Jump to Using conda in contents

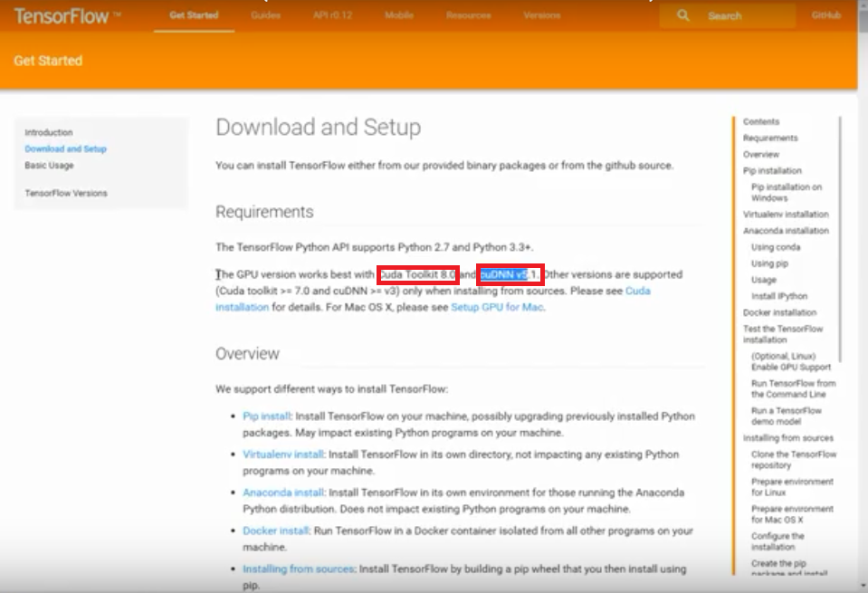click(776, 247)
